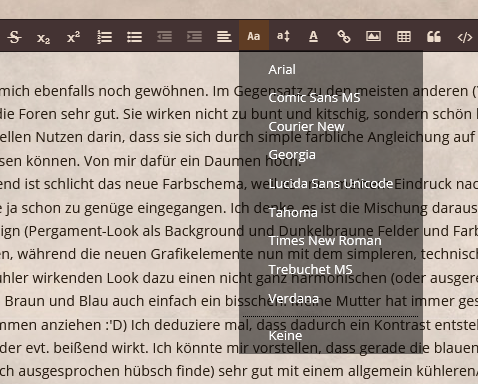Open the text color picker
This screenshot has width=478, height=384.
[x=313, y=36]
